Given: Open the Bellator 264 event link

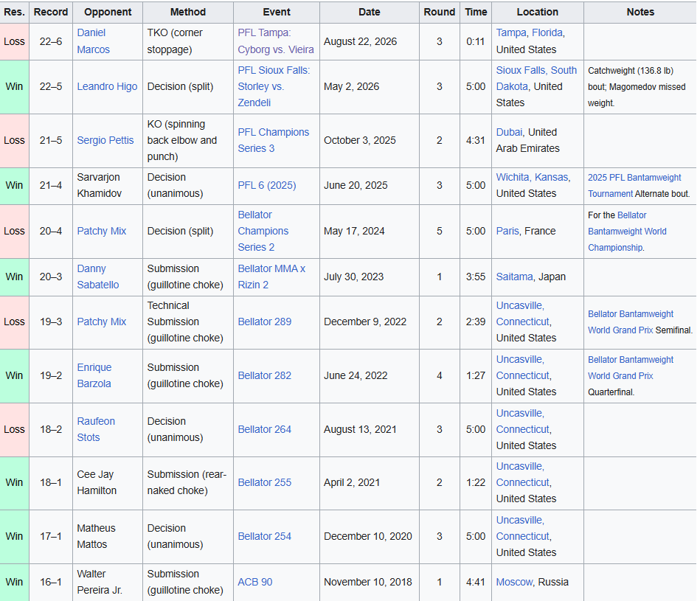Looking at the screenshot, I should click(264, 429).
